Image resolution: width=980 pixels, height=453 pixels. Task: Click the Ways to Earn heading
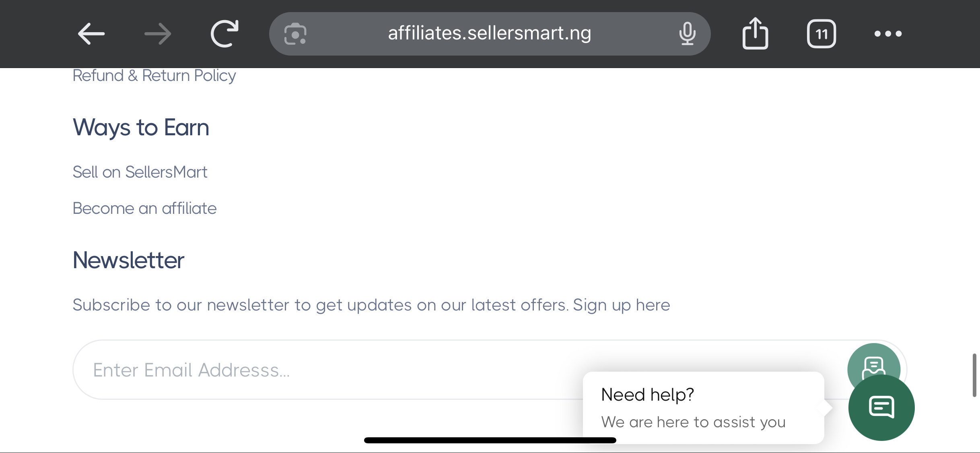pos(141,127)
